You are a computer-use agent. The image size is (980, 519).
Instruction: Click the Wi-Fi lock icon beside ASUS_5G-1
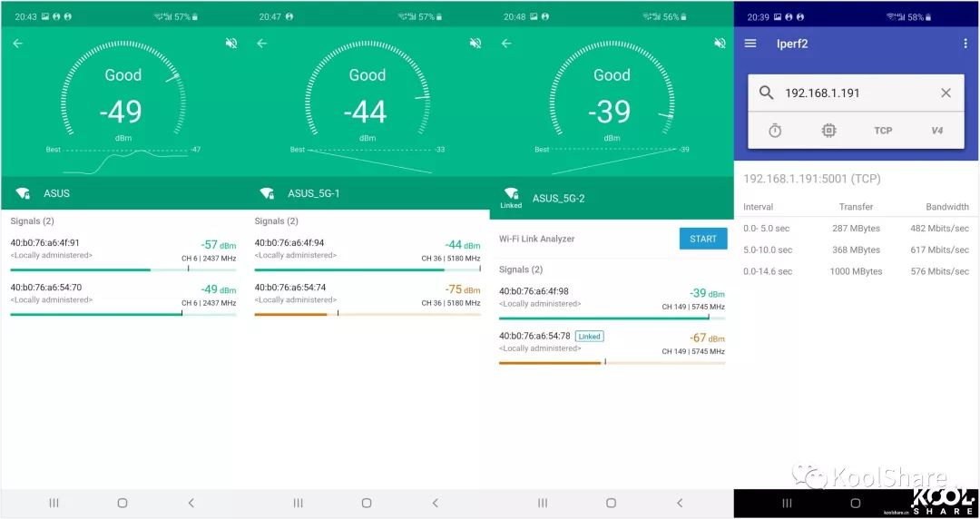pos(267,193)
